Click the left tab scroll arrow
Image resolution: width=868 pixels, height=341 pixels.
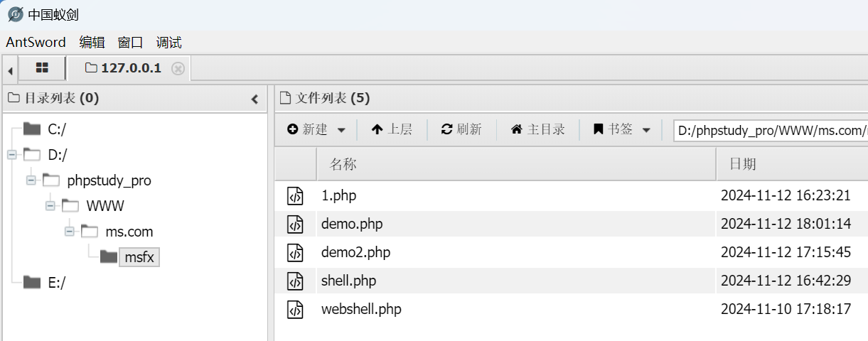pyautogui.click(x=10, y=70)
